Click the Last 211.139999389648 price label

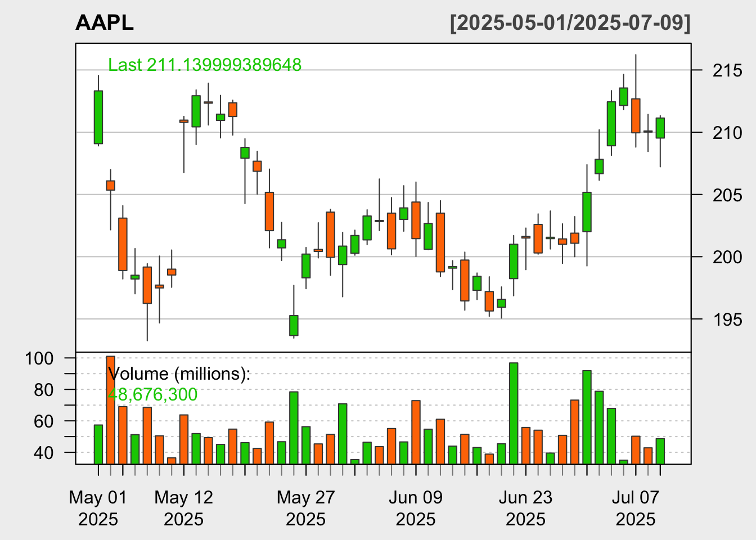point(205,65)
